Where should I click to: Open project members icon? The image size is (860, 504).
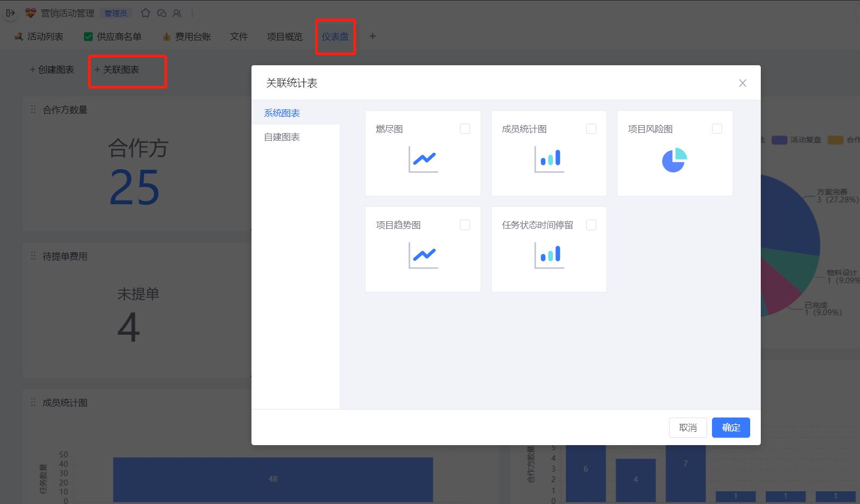(x=177, y=13)
